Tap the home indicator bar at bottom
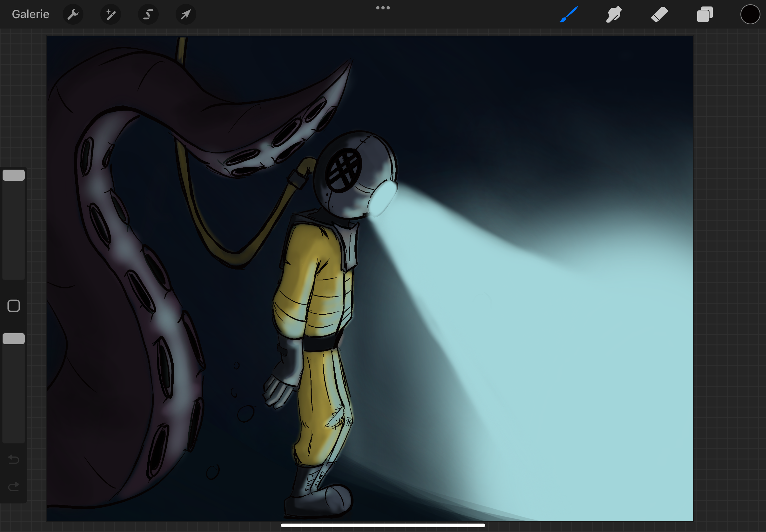Screen dimensions: 766x532 (x=383, y=525)
